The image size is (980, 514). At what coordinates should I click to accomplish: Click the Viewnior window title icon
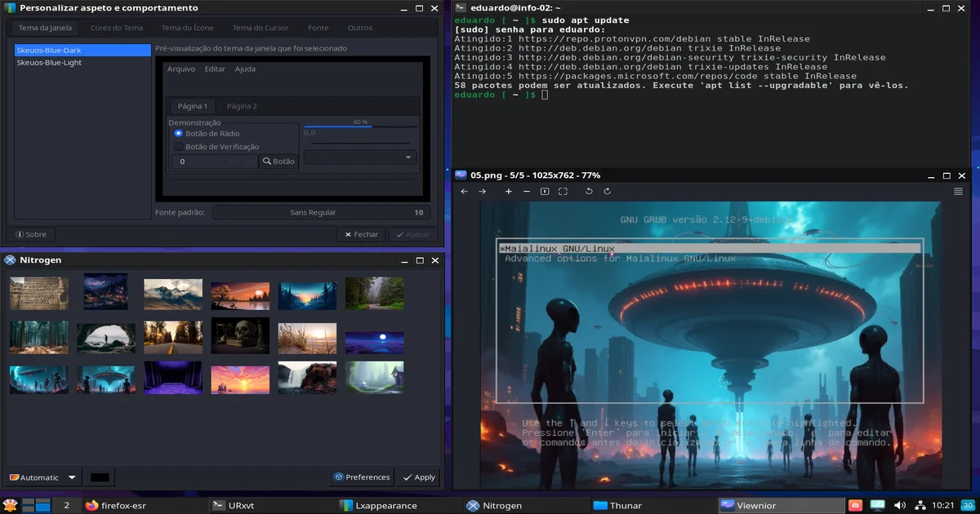461,175
